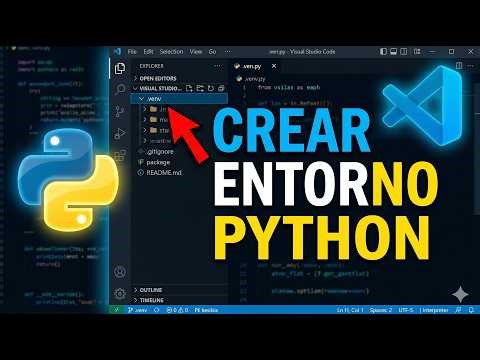
Task: Click the New Folder icon in Explorer
Action: [x=200, y=88]
